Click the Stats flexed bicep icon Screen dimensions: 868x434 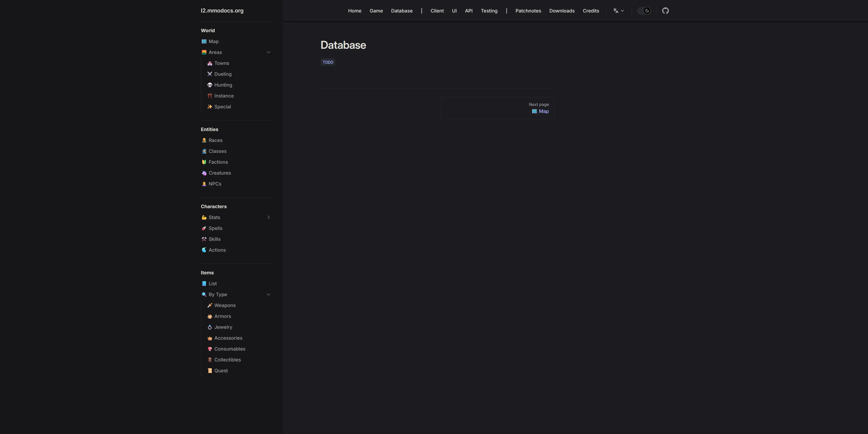(204, 217)
